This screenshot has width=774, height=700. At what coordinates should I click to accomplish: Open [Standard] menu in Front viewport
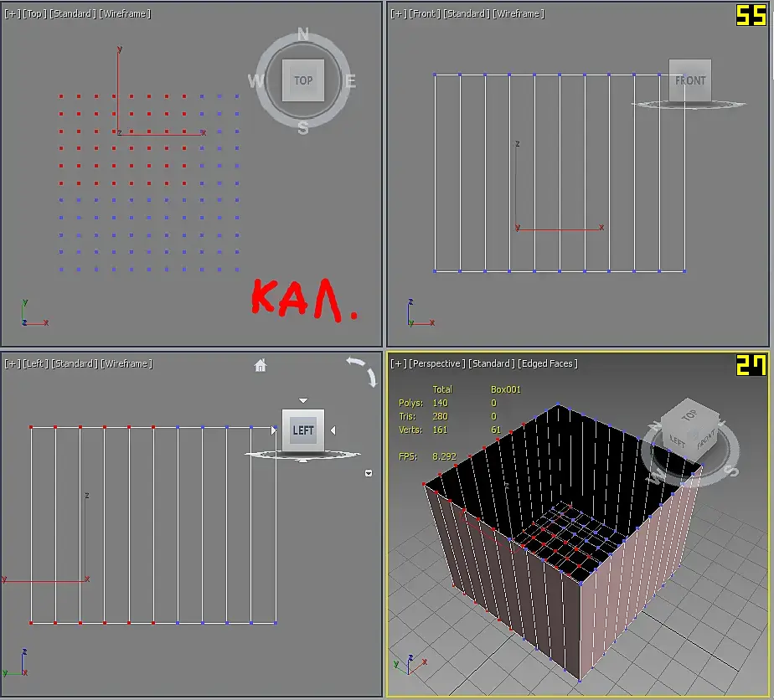(x=467, y=13)
